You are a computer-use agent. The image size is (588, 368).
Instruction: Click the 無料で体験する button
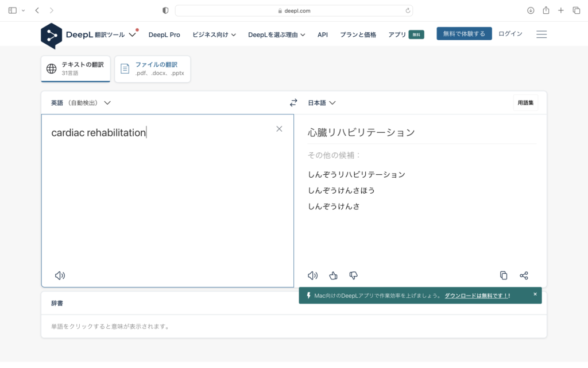pyautogui.click(x=464, y=34)
